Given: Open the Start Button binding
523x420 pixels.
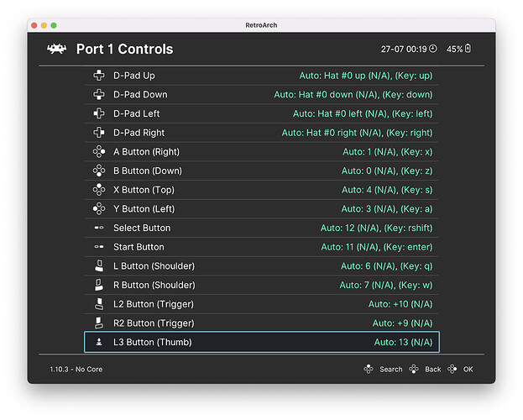Looking at the screenshot, I should pyautogui.click(x=261, y=247).
